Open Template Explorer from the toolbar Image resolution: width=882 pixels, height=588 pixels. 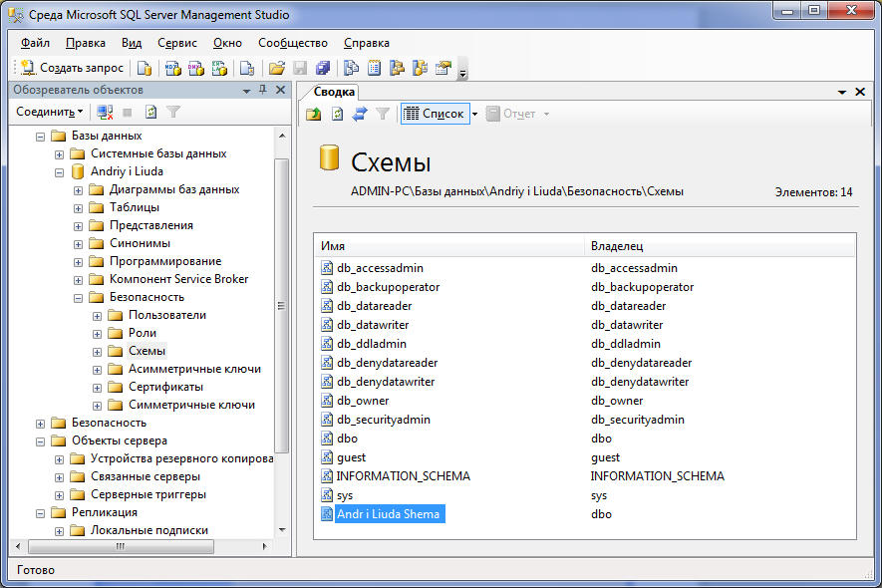click(421, 68)
